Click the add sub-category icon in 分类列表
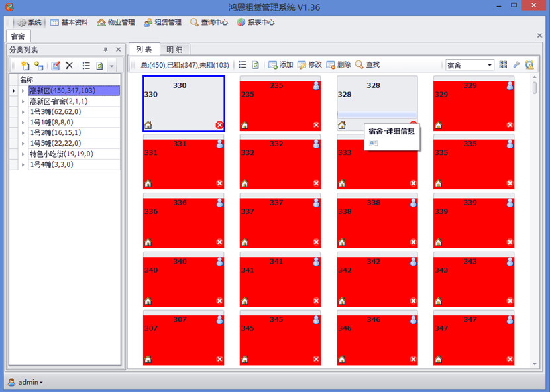The image size is (550, 392). (x=38, y=66)
